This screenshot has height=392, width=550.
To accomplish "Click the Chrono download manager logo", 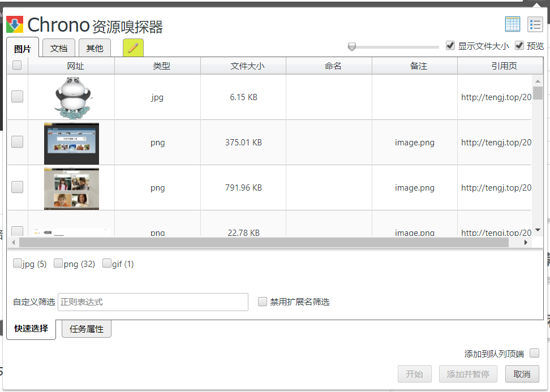I will [15, 24].
